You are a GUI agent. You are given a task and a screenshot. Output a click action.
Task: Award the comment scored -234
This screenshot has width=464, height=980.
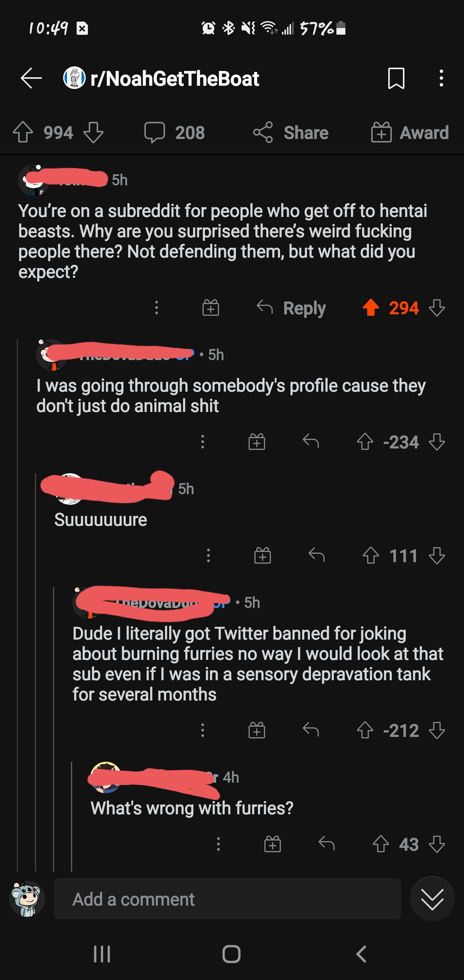(257, 442)
